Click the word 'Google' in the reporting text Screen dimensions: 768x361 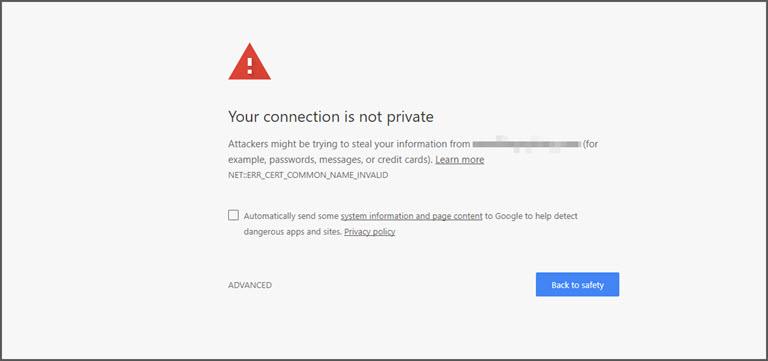(509, 216)
